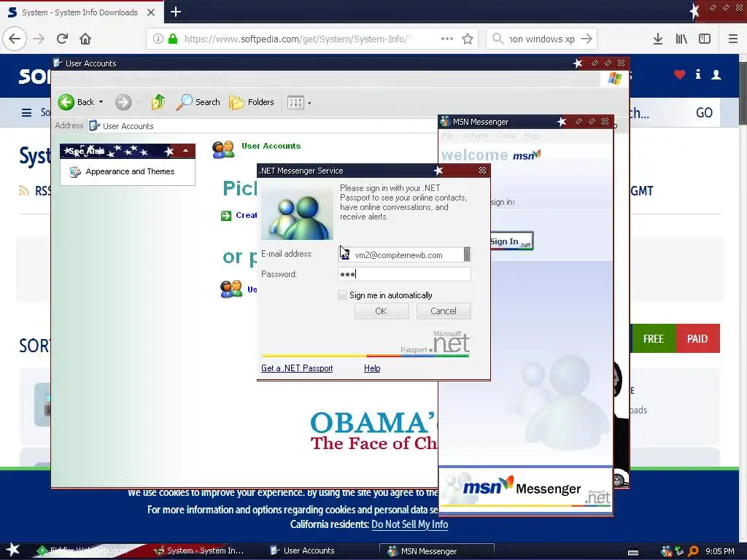
Task: Reload the Softpedia page
Action: tap(62, 39)
